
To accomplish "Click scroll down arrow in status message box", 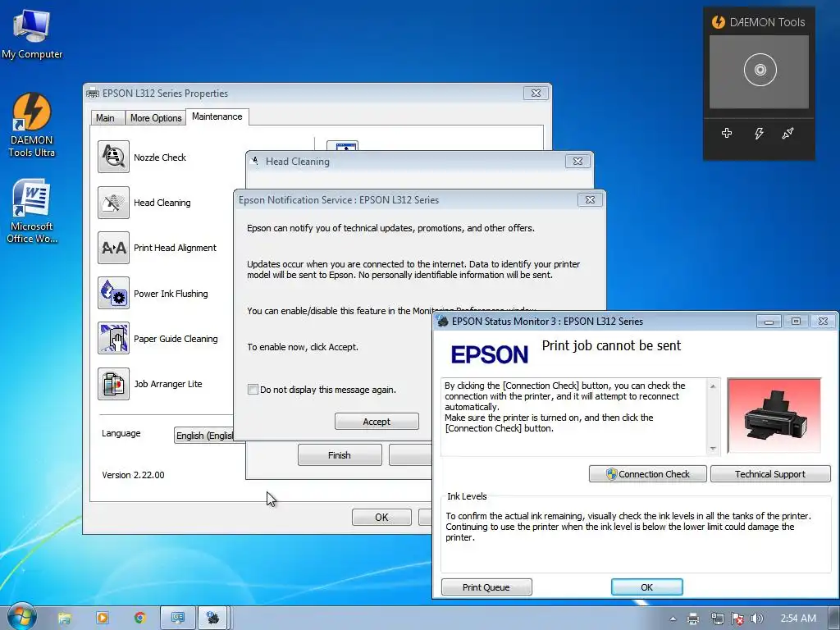I will pos(713,449).
